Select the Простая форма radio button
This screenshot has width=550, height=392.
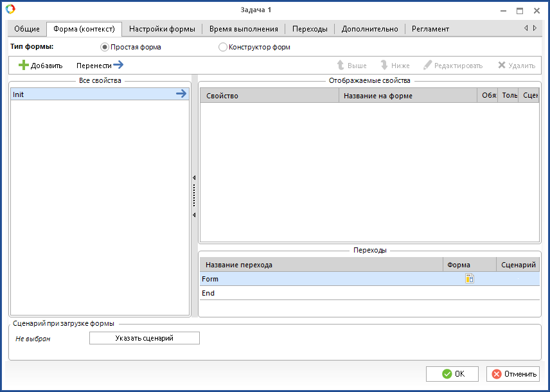point(105,47)
